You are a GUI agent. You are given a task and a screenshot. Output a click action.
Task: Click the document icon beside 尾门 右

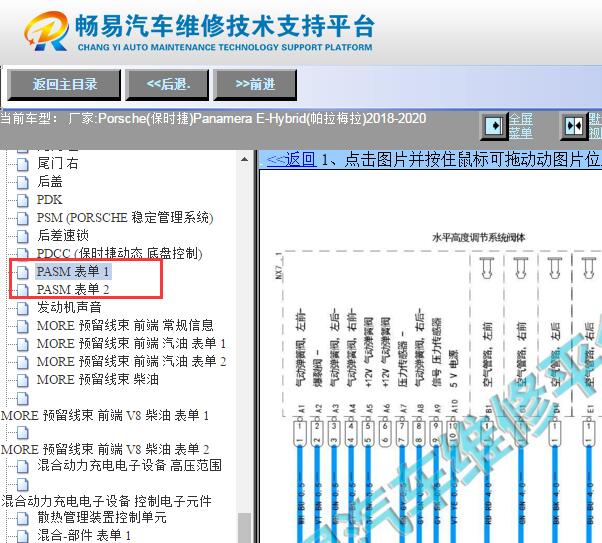point(23,164)
